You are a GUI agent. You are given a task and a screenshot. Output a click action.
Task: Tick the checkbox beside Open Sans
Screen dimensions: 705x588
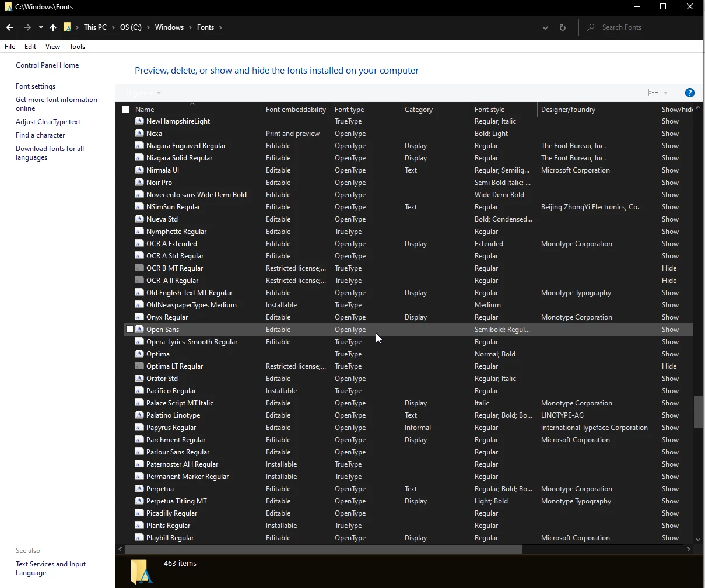pos(129,330)
